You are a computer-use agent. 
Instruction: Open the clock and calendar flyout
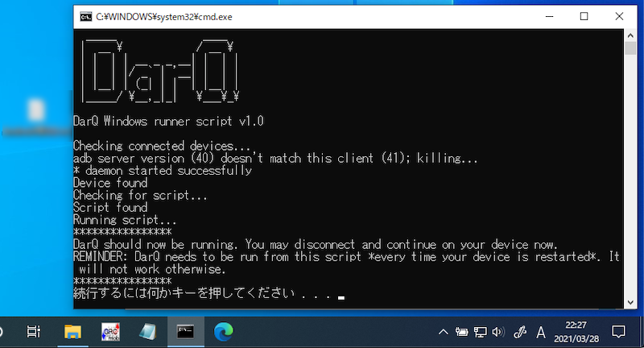point(578,331)
